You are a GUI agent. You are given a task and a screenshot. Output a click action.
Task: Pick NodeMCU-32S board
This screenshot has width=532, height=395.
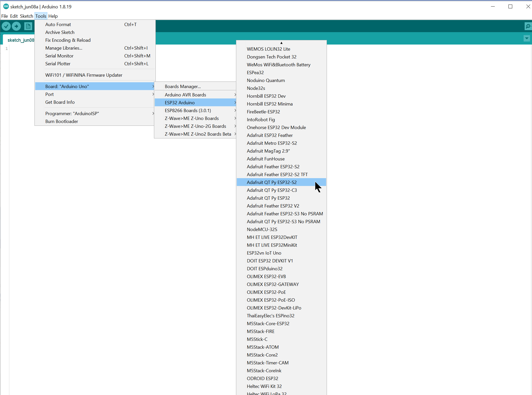pyautogui.click(x=281, y=230)
